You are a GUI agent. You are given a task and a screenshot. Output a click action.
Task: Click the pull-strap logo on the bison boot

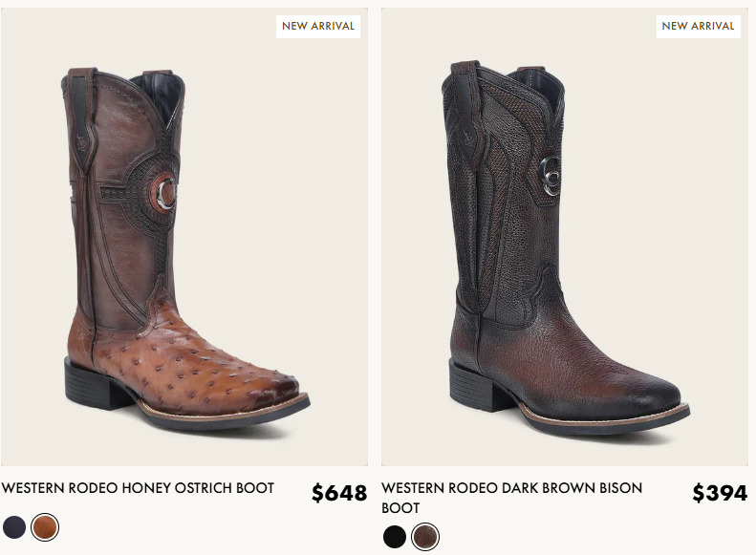(467, 139)
